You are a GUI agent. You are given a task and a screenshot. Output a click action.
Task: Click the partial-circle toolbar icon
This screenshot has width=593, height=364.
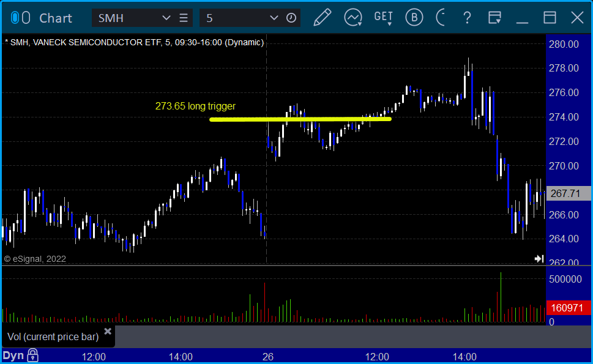440,17
